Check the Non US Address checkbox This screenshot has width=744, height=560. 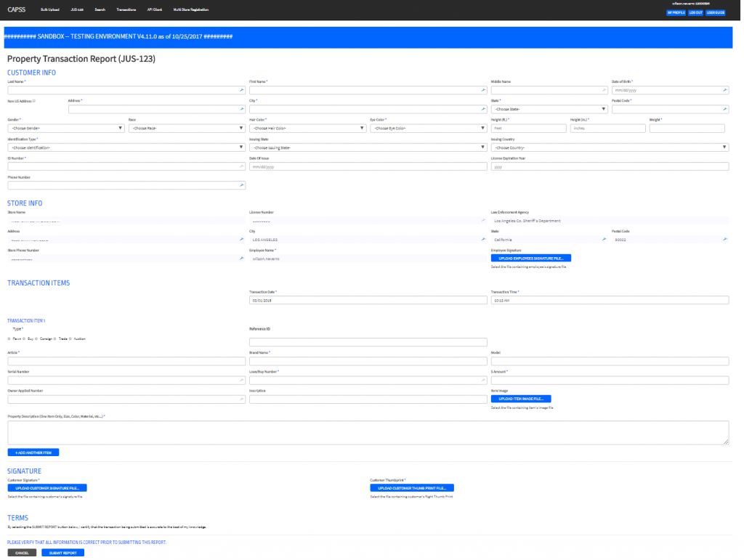click(34, 101)
